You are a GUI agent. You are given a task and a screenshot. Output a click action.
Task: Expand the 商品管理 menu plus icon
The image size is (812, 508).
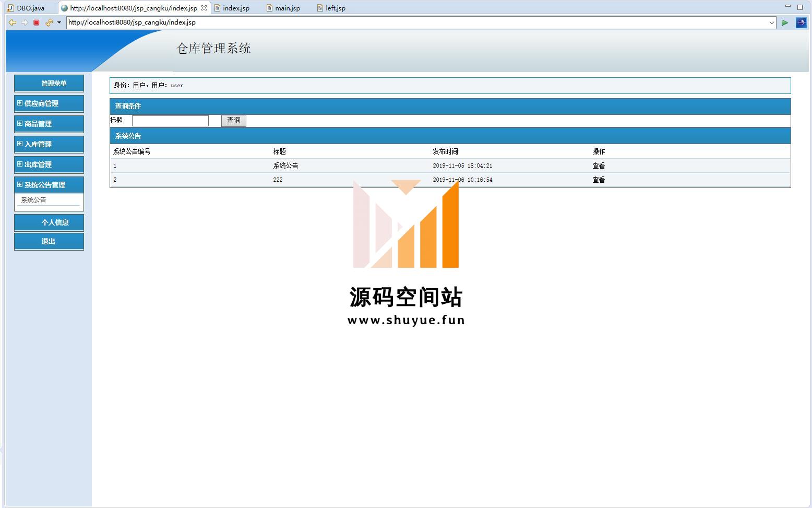(x=20, y=123)
